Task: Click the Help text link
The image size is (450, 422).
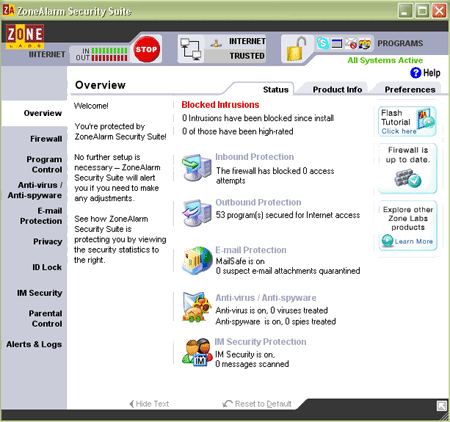Action: 432,73
